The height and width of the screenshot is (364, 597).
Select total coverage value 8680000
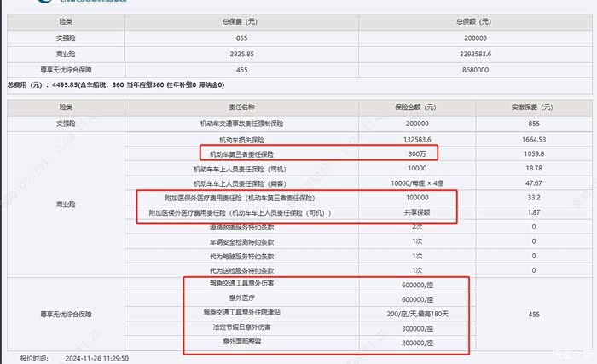coord(475,70)
